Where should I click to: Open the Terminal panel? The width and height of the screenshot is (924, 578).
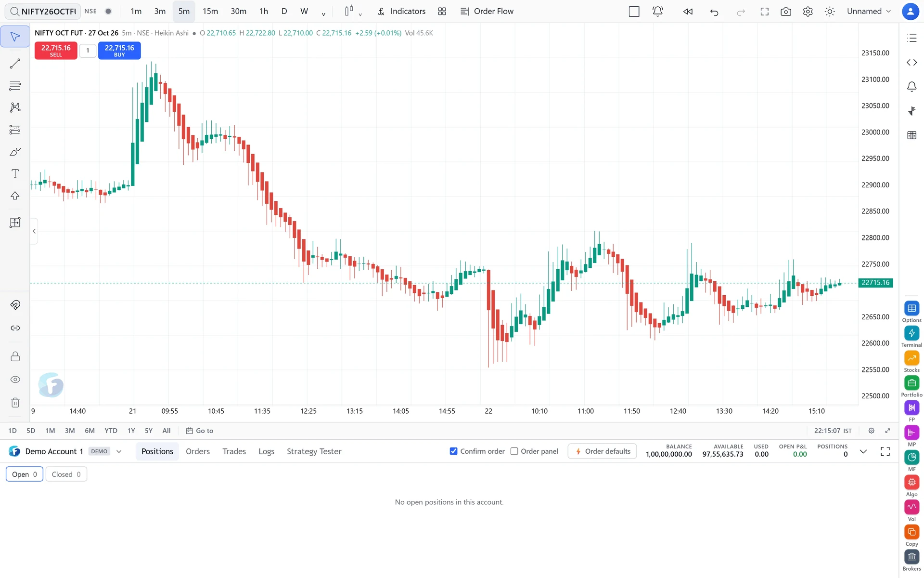[x=911, y=337]
